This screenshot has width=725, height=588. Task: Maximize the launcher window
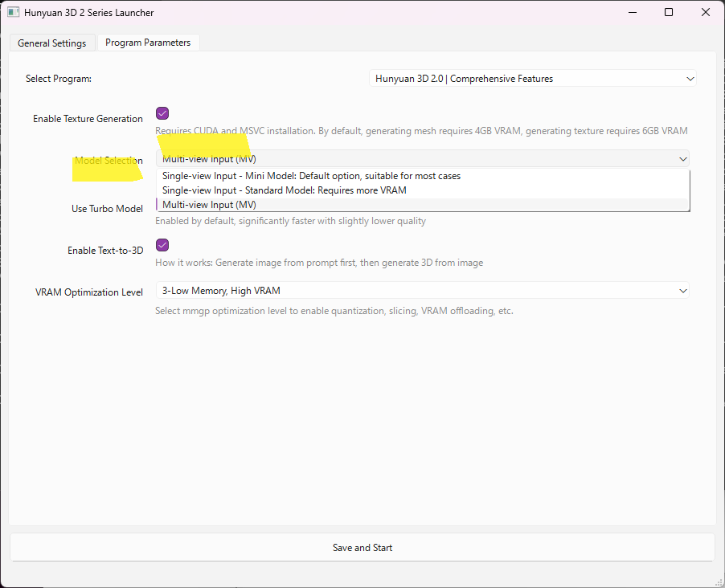669,13
